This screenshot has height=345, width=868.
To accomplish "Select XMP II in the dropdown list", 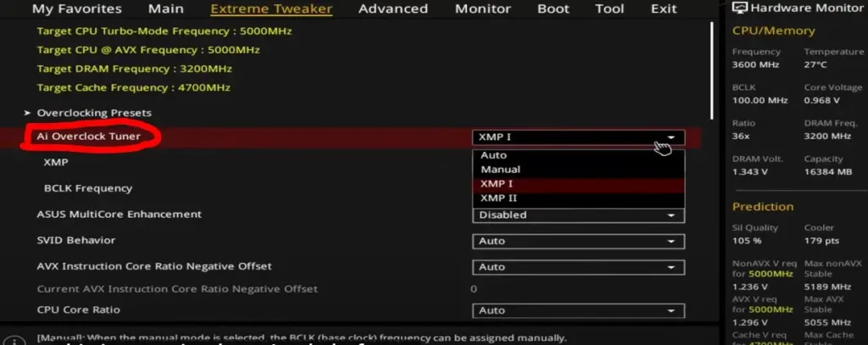I will (578, 198).
